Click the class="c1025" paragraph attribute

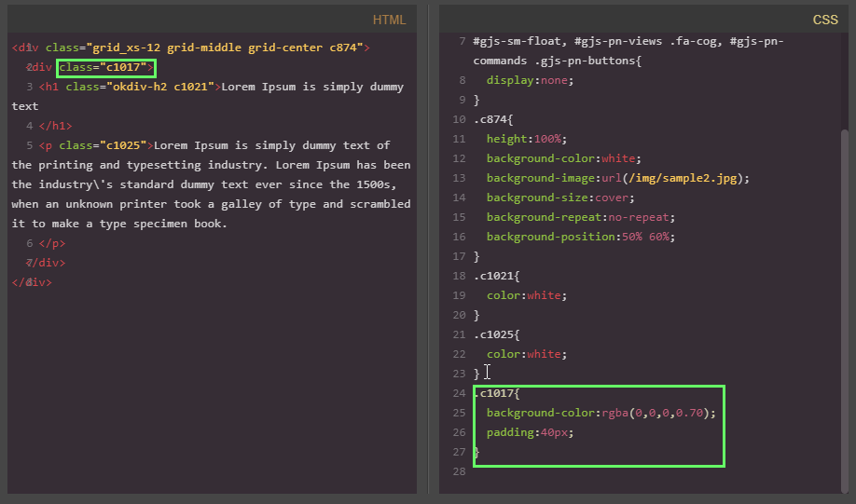pyautogui.click(x=103, y=145)
